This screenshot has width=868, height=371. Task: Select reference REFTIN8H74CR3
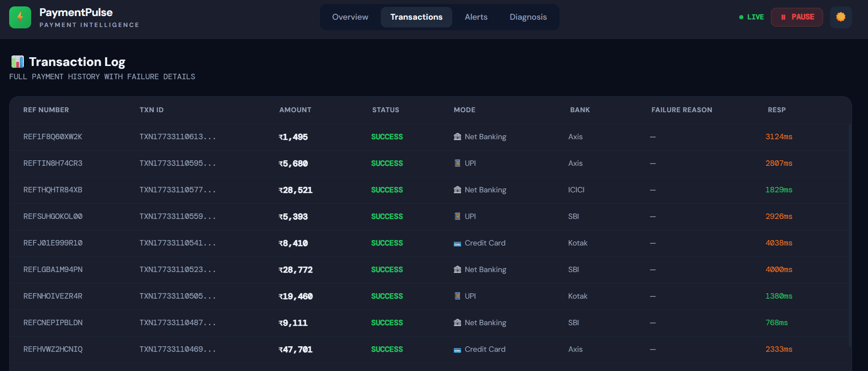pyautogui.click(x=53, y=163)
